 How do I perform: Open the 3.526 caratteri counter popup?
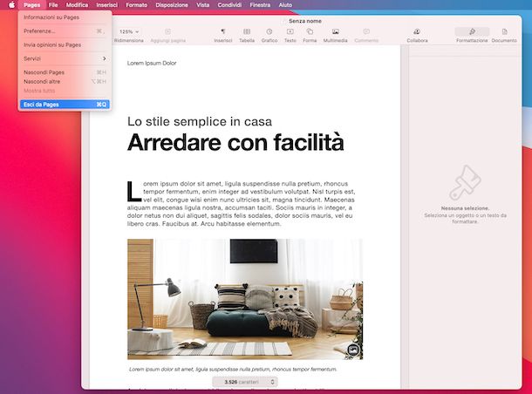click(x=245, y=382)
